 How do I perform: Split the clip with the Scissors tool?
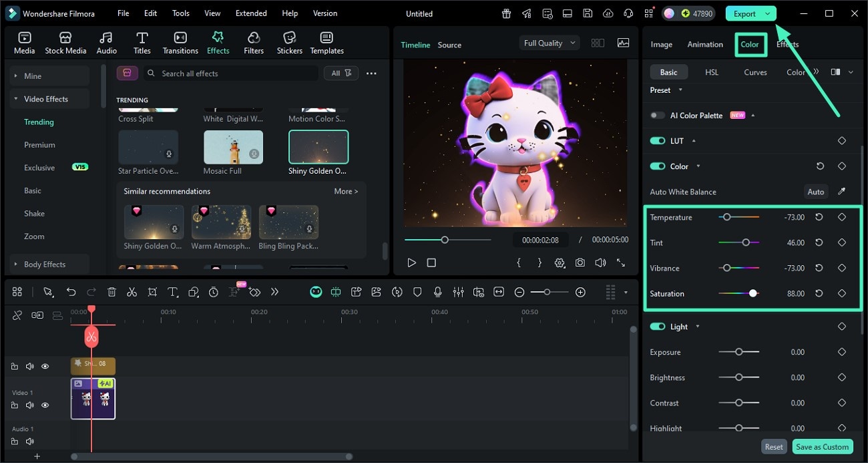tap(132, 292)
